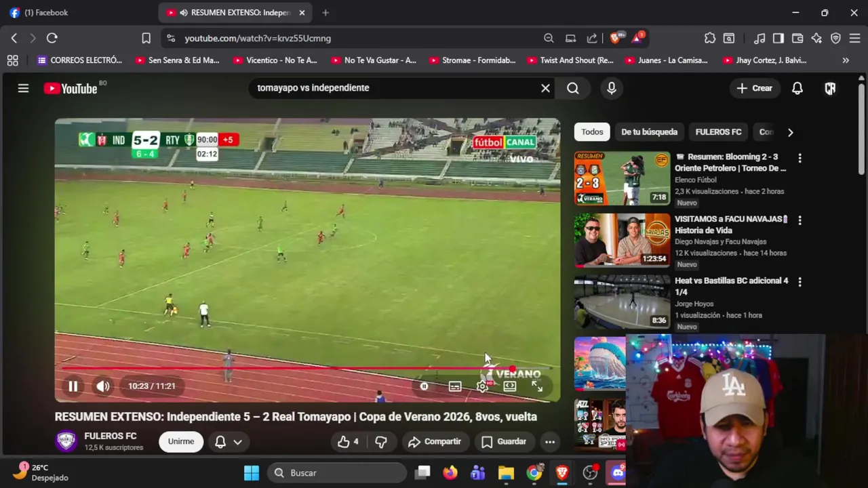Dislike the video
Image resolution: width=868 pixels, height=488 pixels.
[x=381, y=442]
